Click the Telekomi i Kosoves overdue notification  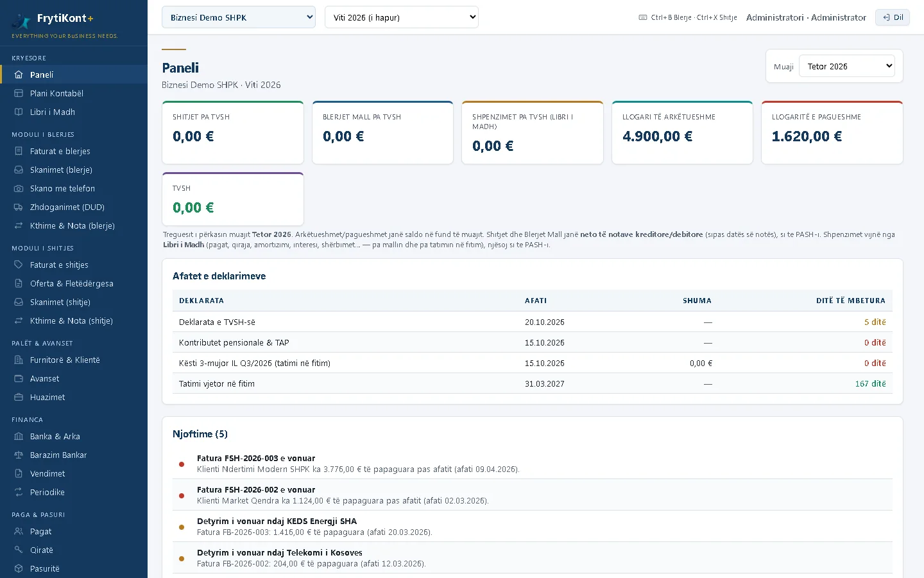(533, 558)
